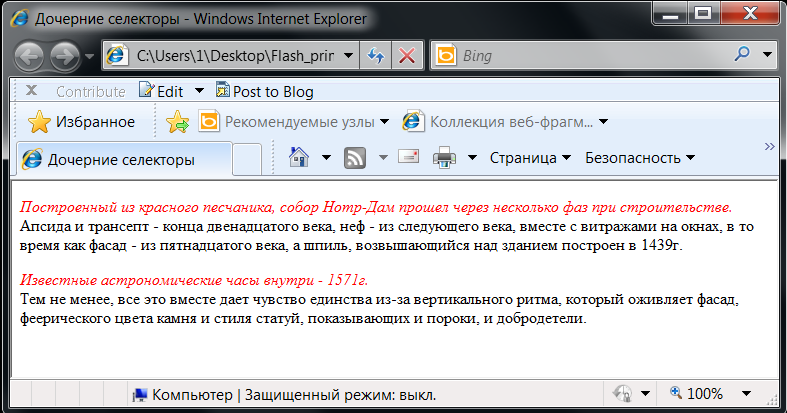Screen dimensions: 787x413
Task: Click Post to Blog
Action: pos(265,91)
